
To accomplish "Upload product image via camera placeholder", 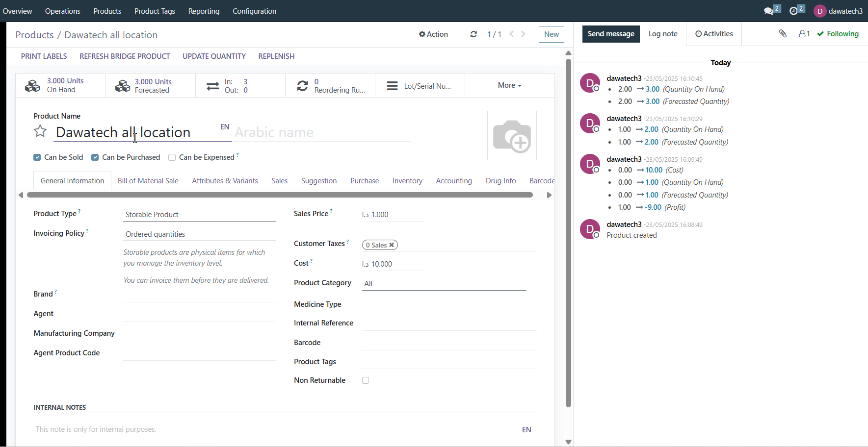I will pyautogui.click(x=512, y=135).
